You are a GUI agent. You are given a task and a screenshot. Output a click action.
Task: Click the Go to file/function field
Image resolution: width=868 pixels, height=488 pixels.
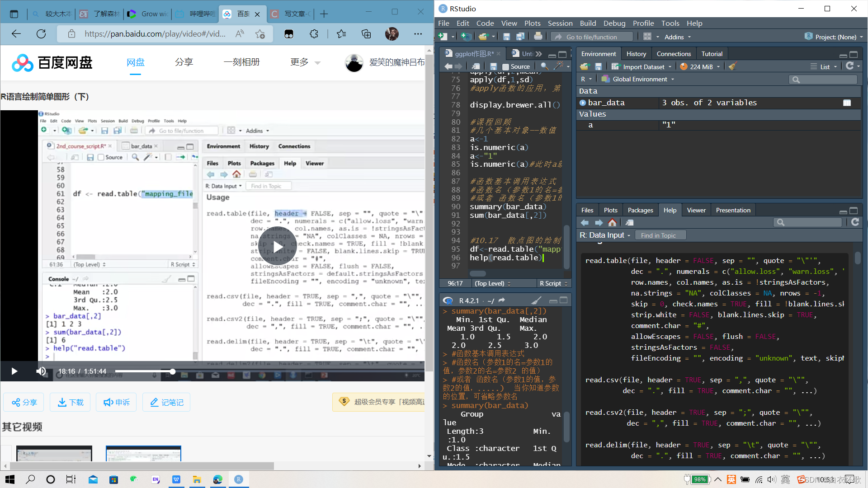(591, 37)
